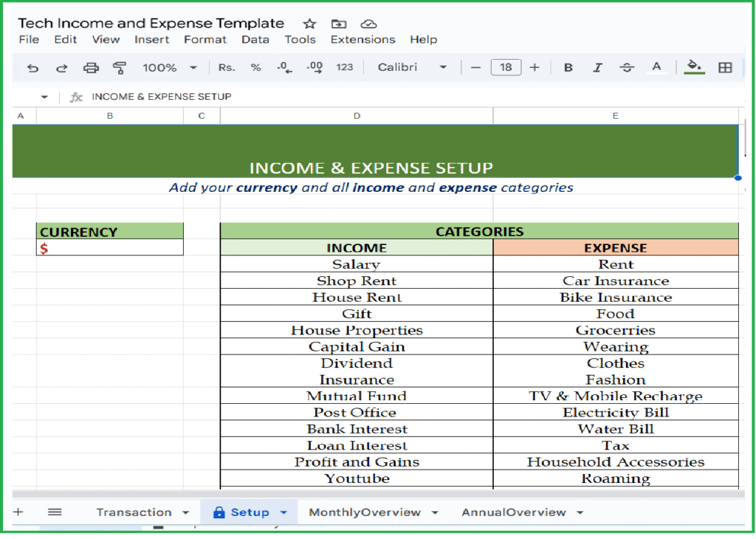Image resolution: width=756 pixels, height=539 pixels.
Task: Open the View menu
Action: click(106, 40)
